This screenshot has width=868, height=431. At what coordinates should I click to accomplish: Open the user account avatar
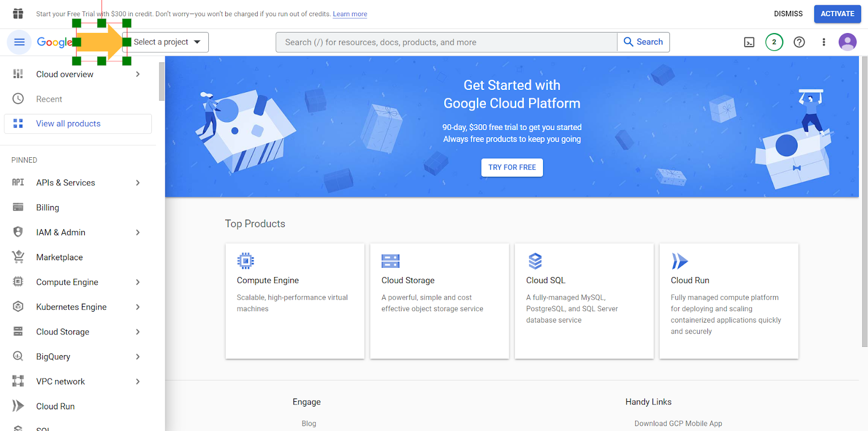(847, 42)
